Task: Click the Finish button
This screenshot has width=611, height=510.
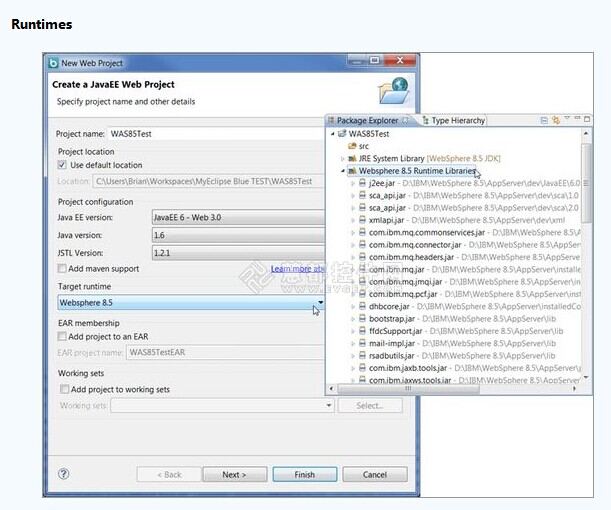Action: click(305, 474)
